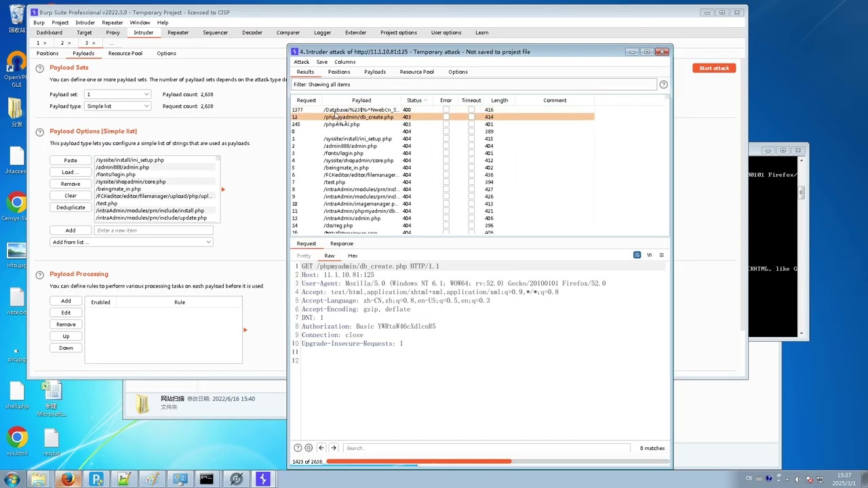Expand the Payload set dropdown
Image resolution: width=868 pixels, height=488 pixels.
click(x=117, y=95)
